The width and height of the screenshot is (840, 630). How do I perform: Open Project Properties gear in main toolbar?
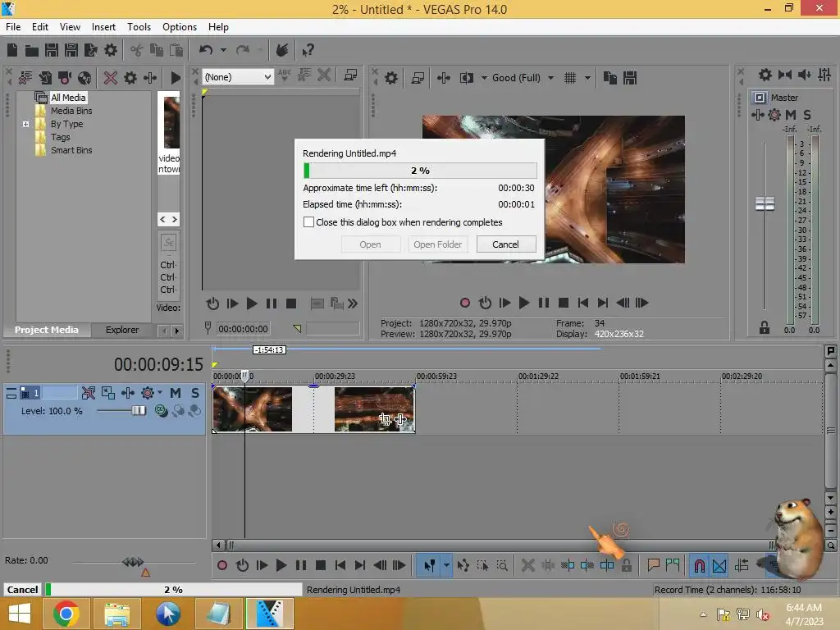tap(111, 50)
